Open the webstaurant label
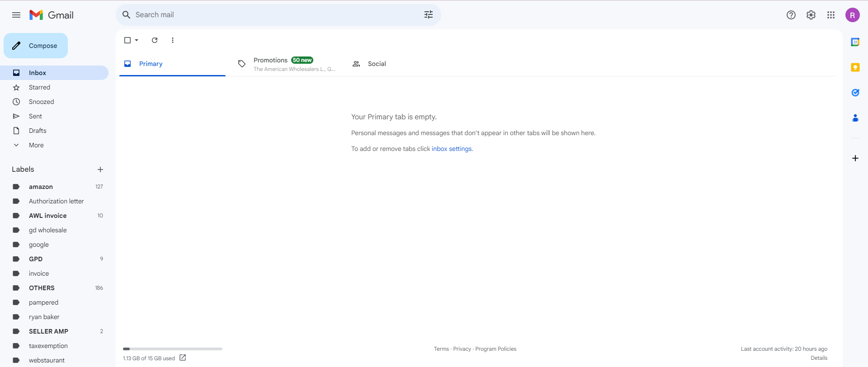The height and width of the screenshot is (367, 868). [54, 360]
